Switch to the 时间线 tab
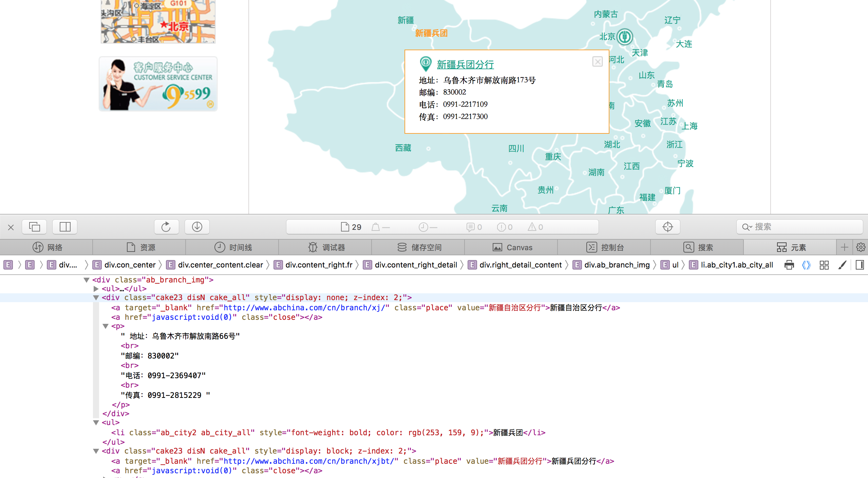Viewport: 868px width, 478px height. [x=233, y=247]
